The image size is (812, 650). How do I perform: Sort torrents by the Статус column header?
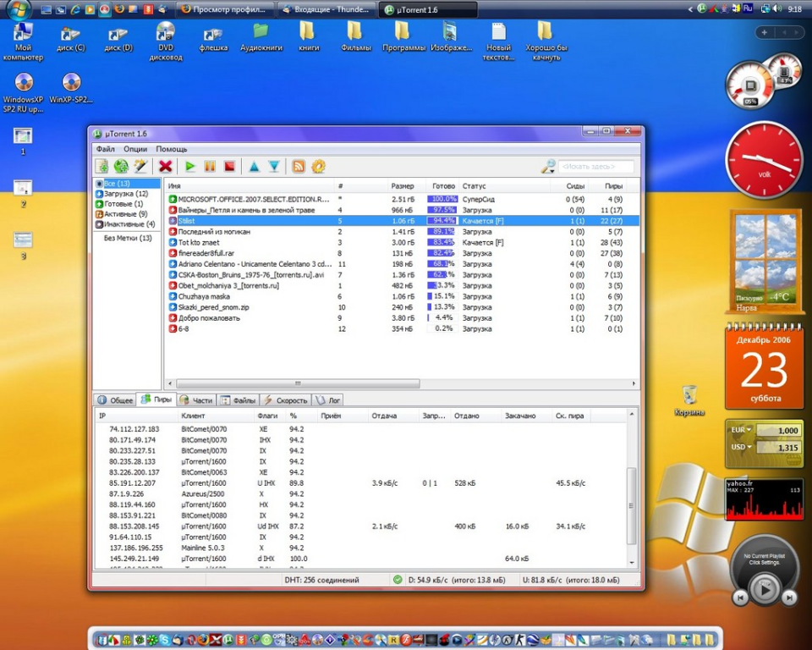pyautogui.click(x=504, y=186)
